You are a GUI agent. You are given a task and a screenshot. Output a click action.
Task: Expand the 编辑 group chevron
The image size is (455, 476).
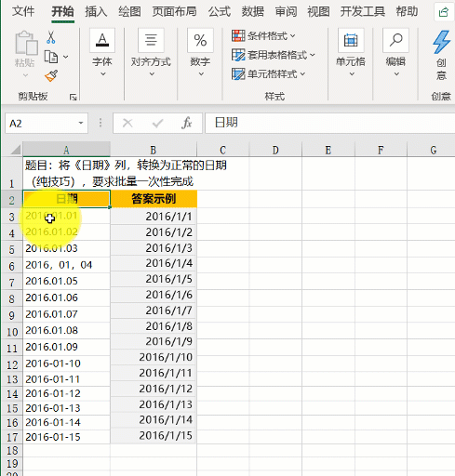(x=396, y=74)
